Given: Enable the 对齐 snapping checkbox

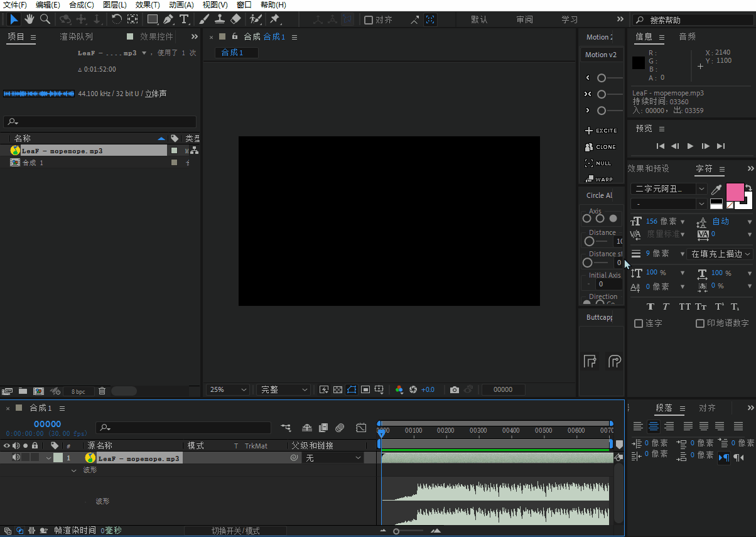Looking at the screenshot, I should point(369,19).
